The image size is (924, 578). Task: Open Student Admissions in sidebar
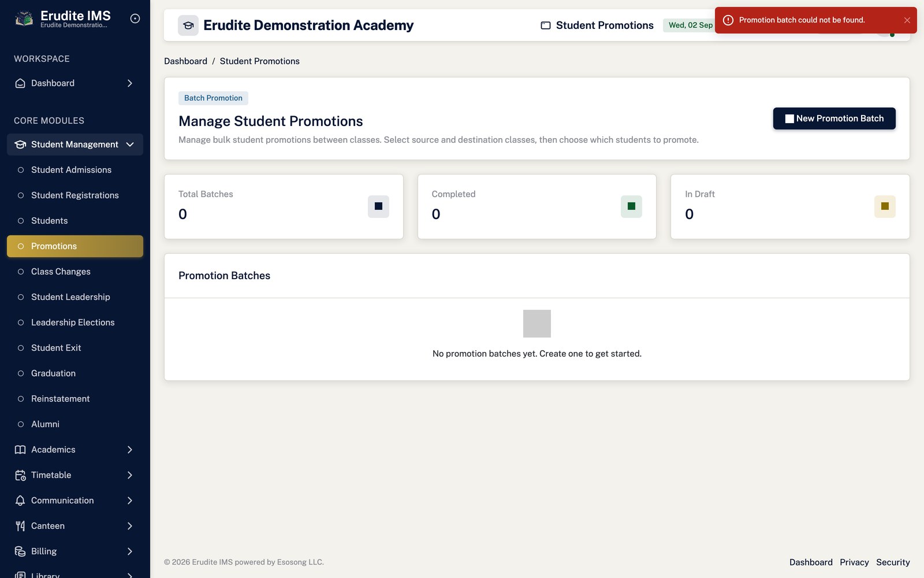tap(75, 170)
